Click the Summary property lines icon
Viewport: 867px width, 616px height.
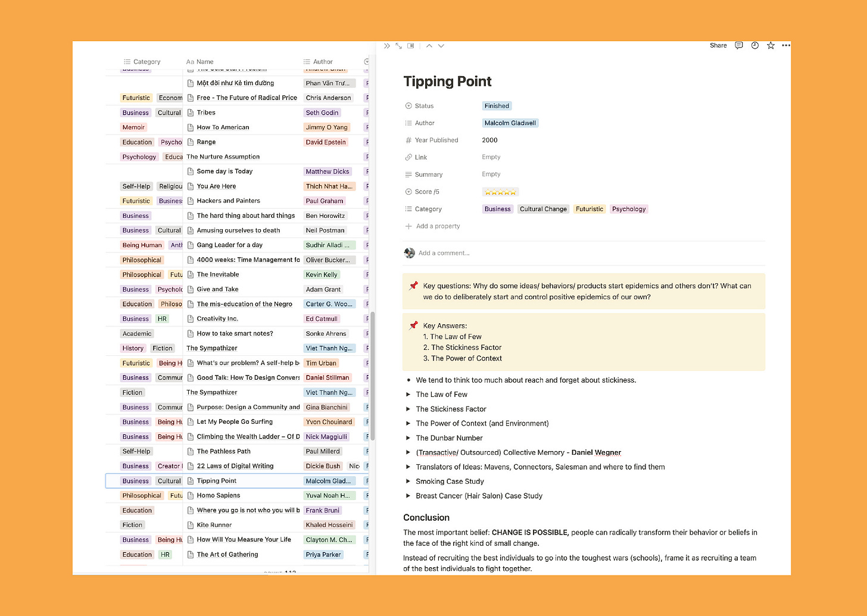408,174
